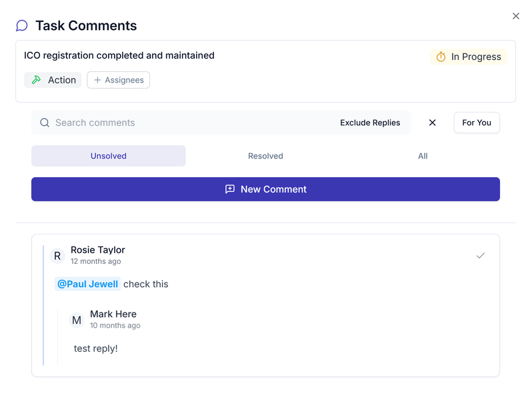
Task: Click the Task Comments speech bubble icon
Action: pyautogui.click(x=22, y=25)
